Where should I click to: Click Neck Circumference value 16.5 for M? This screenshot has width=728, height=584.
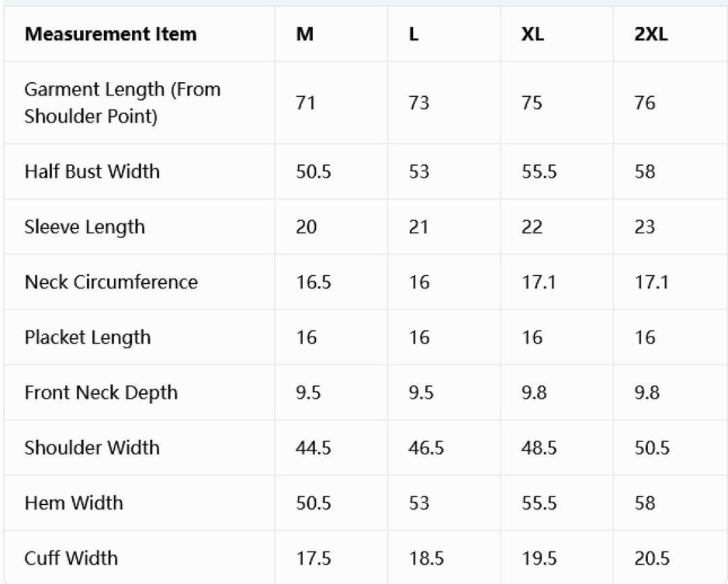click(313, 282)
